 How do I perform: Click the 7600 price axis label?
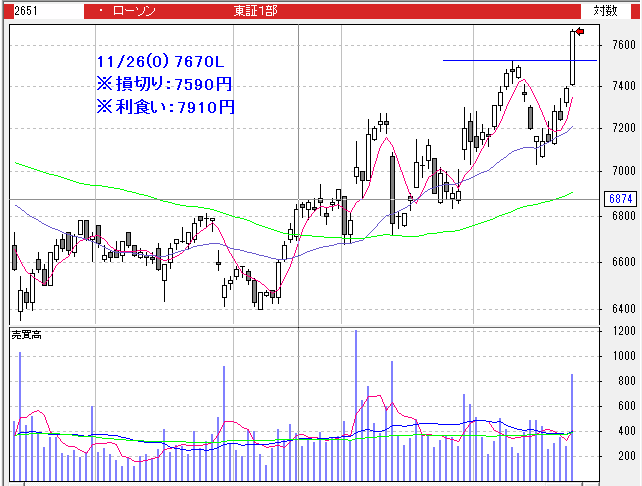click(623, 45)
